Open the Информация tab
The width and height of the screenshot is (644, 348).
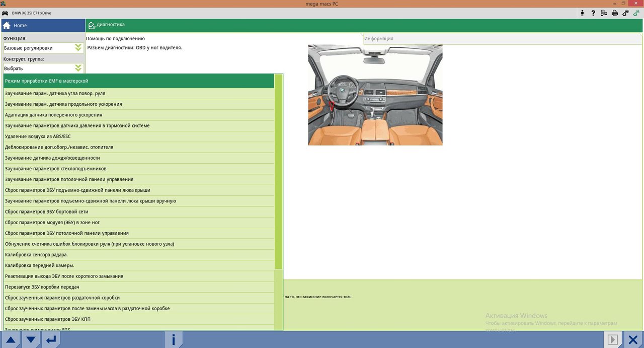tap(503, 39)
